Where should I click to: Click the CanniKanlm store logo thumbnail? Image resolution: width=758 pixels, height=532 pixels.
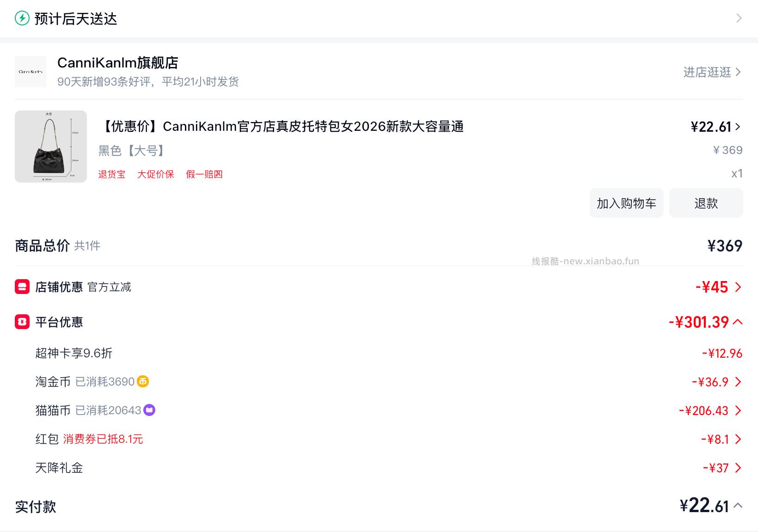point(31,71)
